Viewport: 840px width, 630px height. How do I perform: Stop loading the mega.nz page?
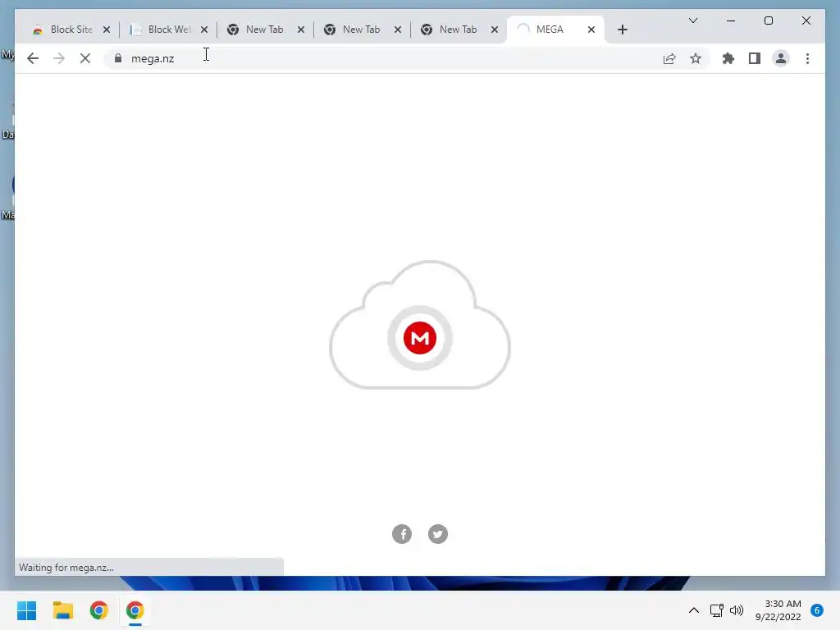pos(85,58)
